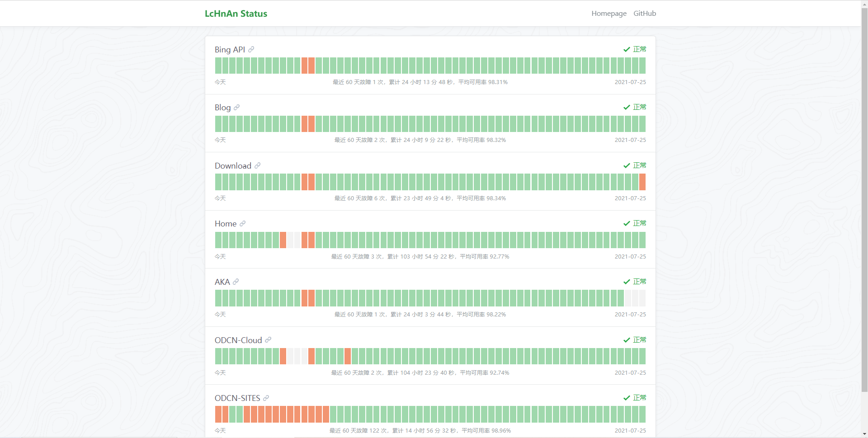This screenshot has width=868, height=438.
Task: Click the scrollbar down arrow
Action: click(x=864, y=434)
